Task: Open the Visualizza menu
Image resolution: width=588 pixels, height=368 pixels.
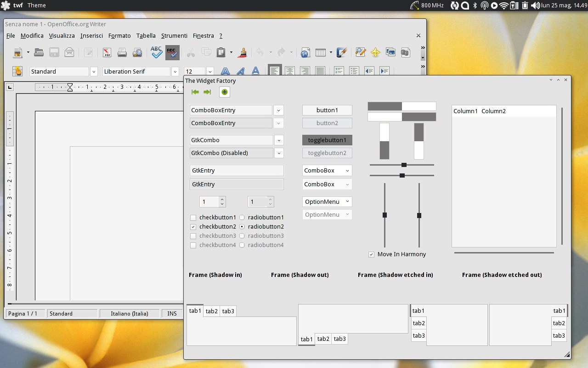Action: click(x=62, y=35)
